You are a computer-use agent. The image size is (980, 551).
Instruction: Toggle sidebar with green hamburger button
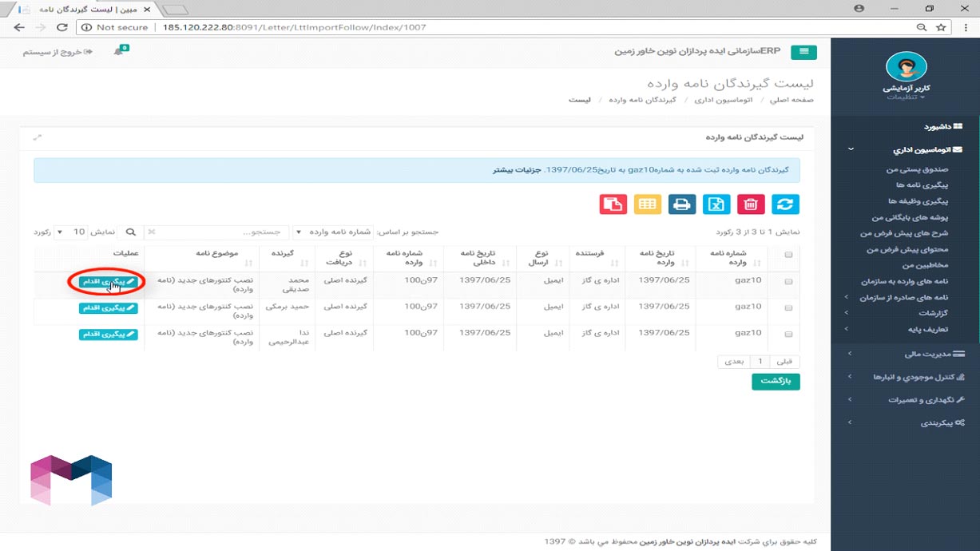click(x=803, y=52)
